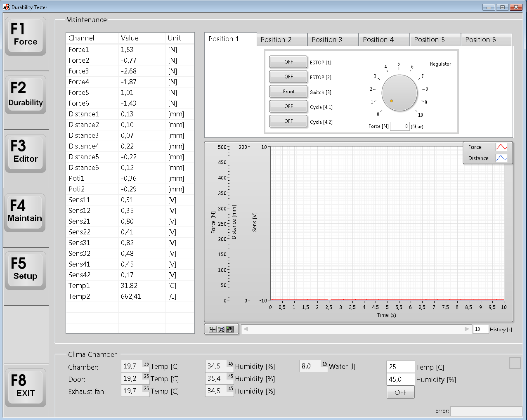Click the Time (s) axis label
This screenshot has width=527, height=420.
pyautogui.click(x=386, y=315)
